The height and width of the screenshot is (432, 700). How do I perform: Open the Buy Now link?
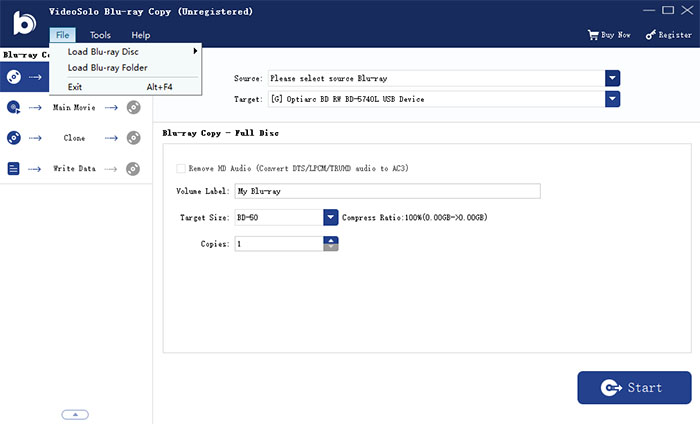[616, 35]
